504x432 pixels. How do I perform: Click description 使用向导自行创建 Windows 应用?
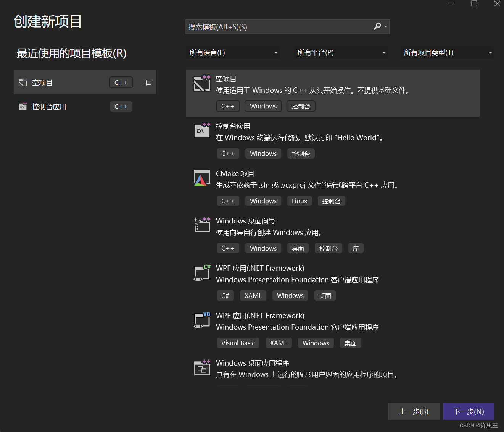[x=269, y=233]
